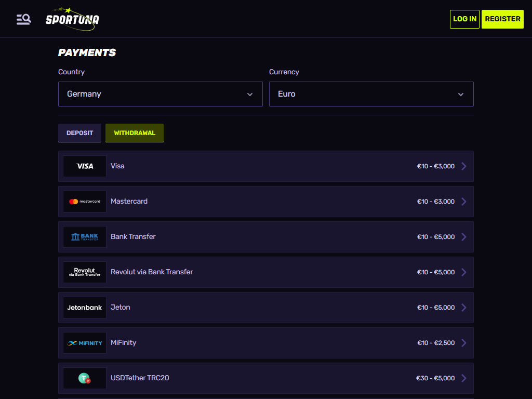This screenshot has width=532, height=399.
Task: Click Revolut's €10 - €5,000 limit
Action: click(436, 272)
